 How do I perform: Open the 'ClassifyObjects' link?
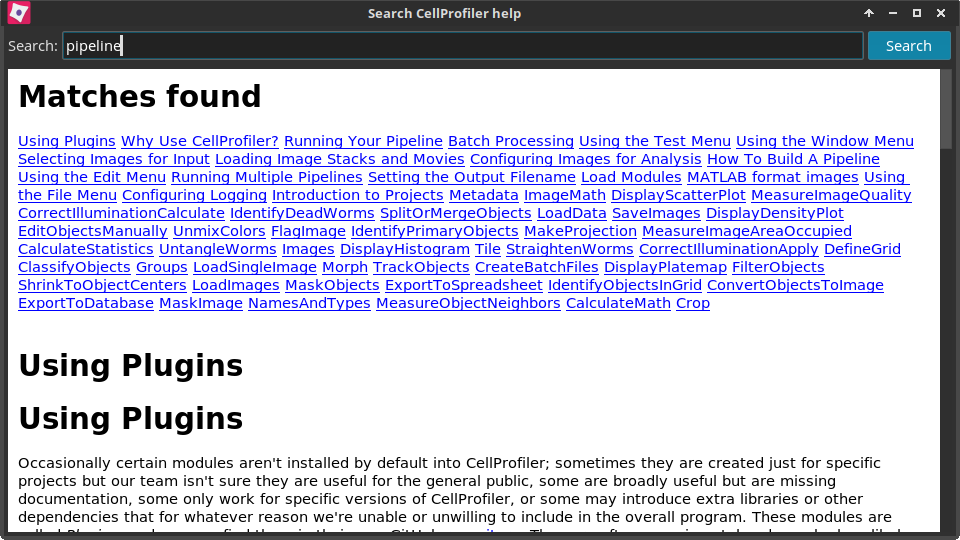[x=74, y=268]
